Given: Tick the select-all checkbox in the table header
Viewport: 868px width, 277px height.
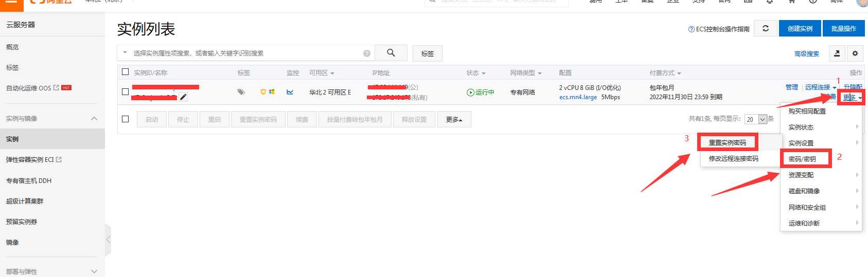Looking at the screenshot, I should [125, 72].
